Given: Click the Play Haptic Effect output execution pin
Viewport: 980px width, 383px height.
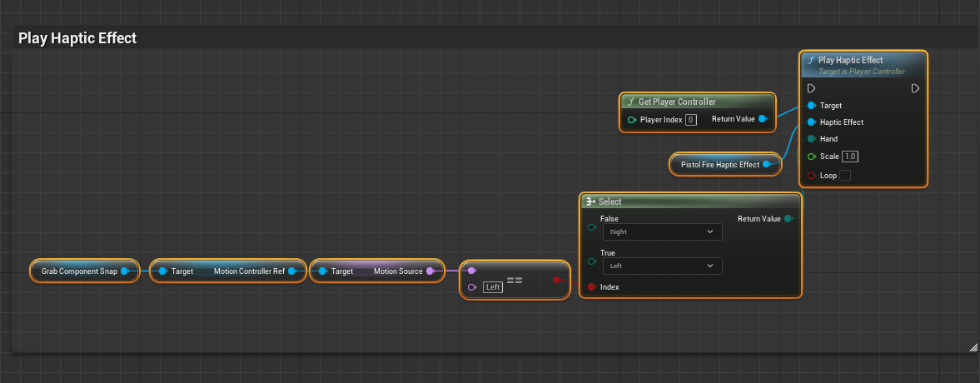Looking at the screenshot, I should [x=915, y=88].
